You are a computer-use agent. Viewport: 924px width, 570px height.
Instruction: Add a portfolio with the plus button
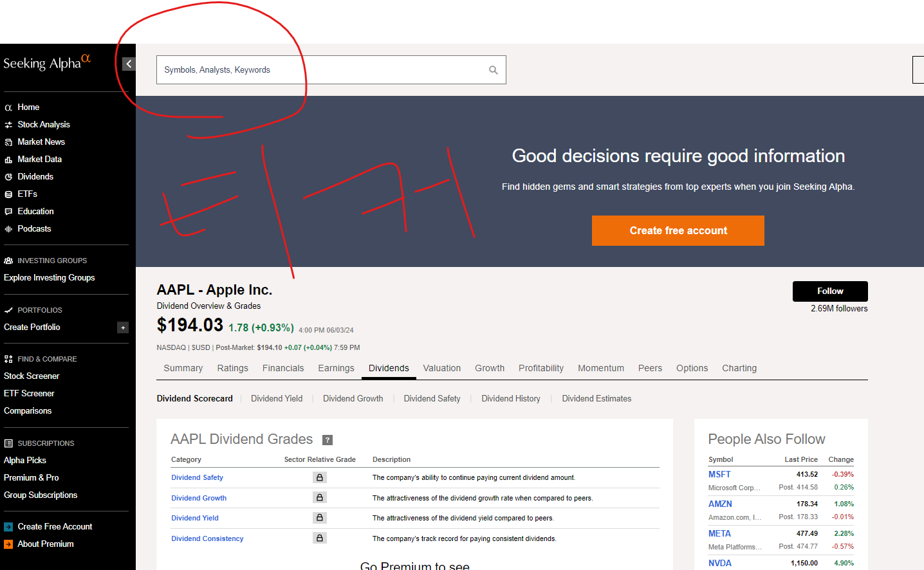coord(123,327)
